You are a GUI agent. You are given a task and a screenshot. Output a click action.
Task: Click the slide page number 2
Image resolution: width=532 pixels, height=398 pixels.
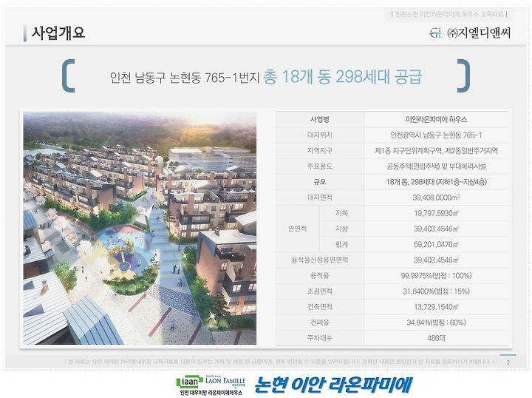click(508, 362)
